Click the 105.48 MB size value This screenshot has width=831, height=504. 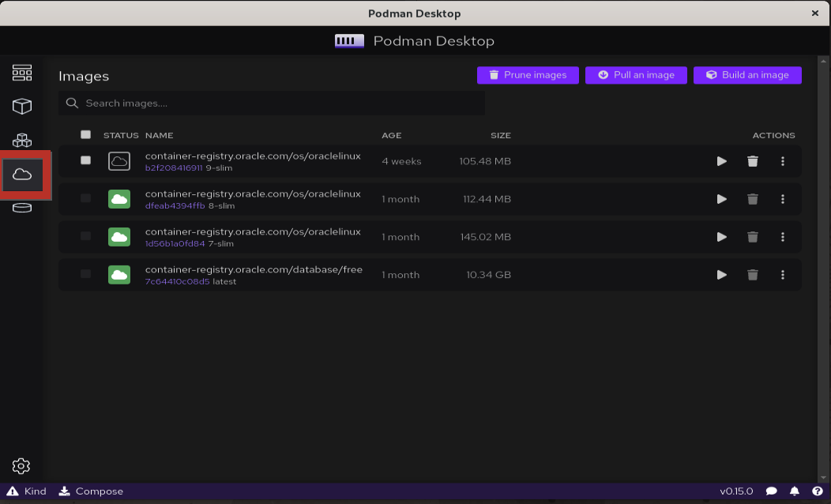485,161
